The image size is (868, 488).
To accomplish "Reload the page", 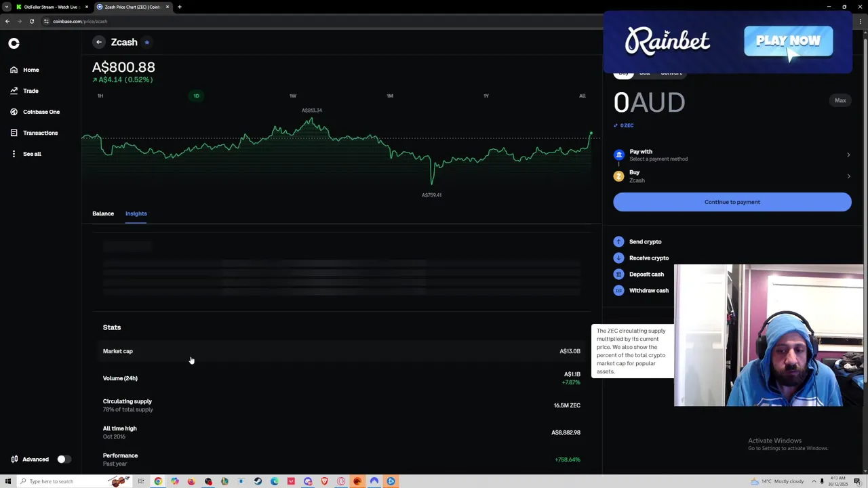I will click(31, 21).
